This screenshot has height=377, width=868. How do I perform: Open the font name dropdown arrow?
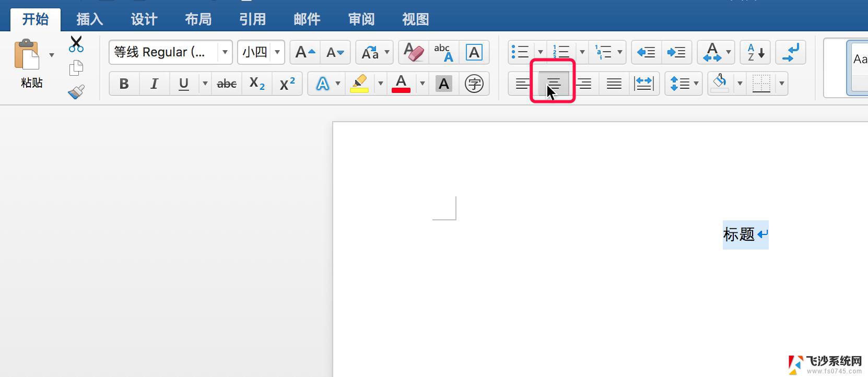pyautogui.click(x=225, y=52)
